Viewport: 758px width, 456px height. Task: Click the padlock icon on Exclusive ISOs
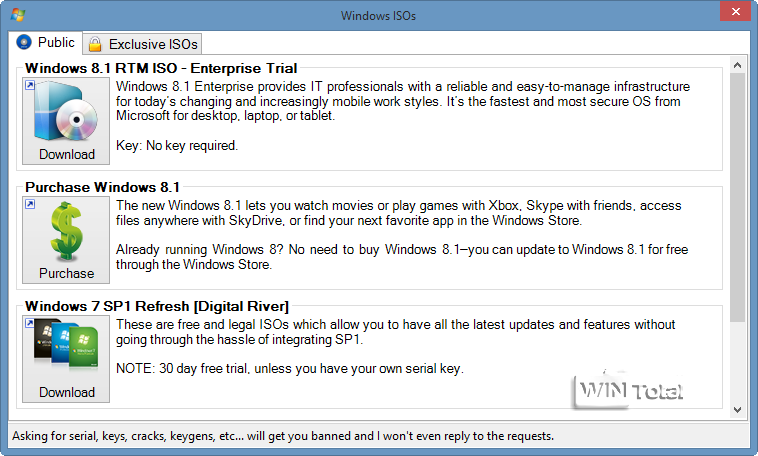95,44
